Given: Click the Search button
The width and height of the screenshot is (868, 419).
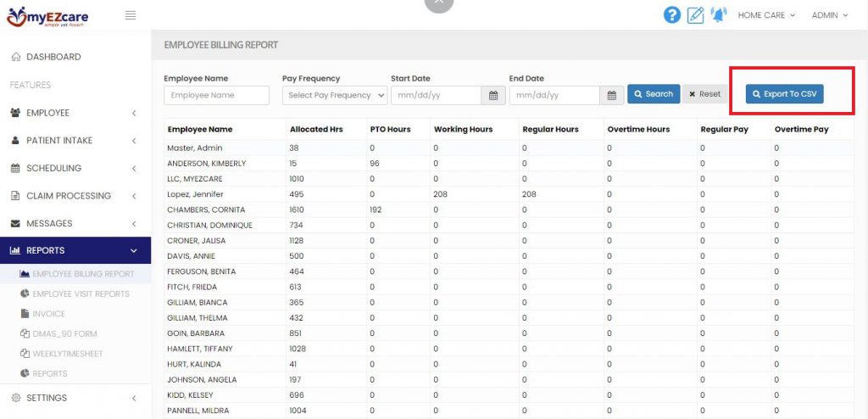Looking at the screenshot, I should pos(654,94).
